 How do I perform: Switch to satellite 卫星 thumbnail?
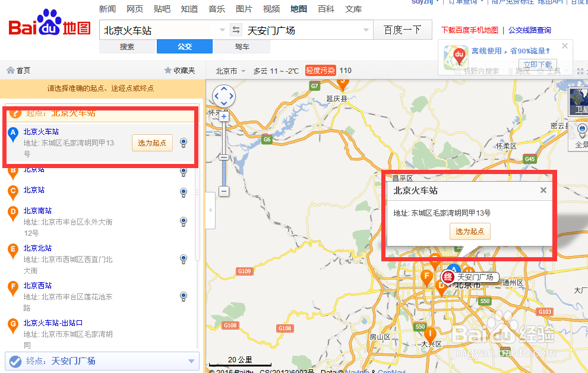click(578, 101)
